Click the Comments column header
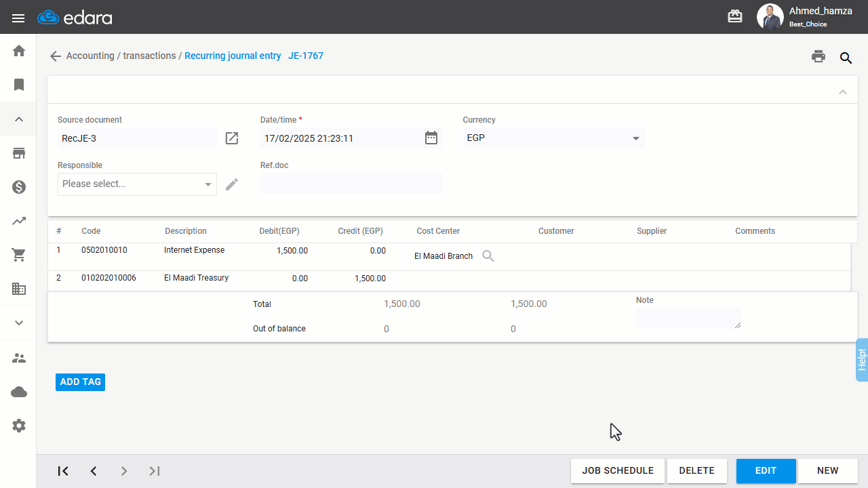Screen dimensions: 868x488 [755, 231]
